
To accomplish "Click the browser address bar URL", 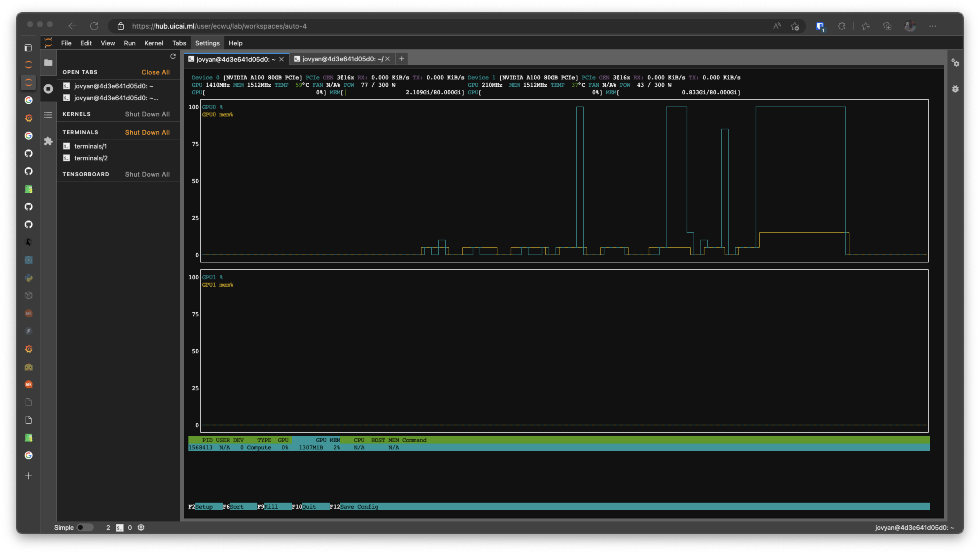I will point(219,26).
